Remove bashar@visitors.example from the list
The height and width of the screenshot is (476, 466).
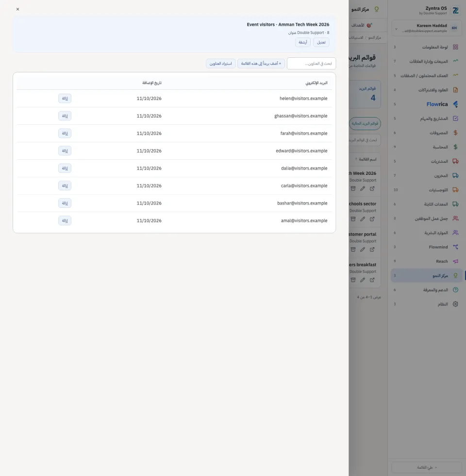65,203
